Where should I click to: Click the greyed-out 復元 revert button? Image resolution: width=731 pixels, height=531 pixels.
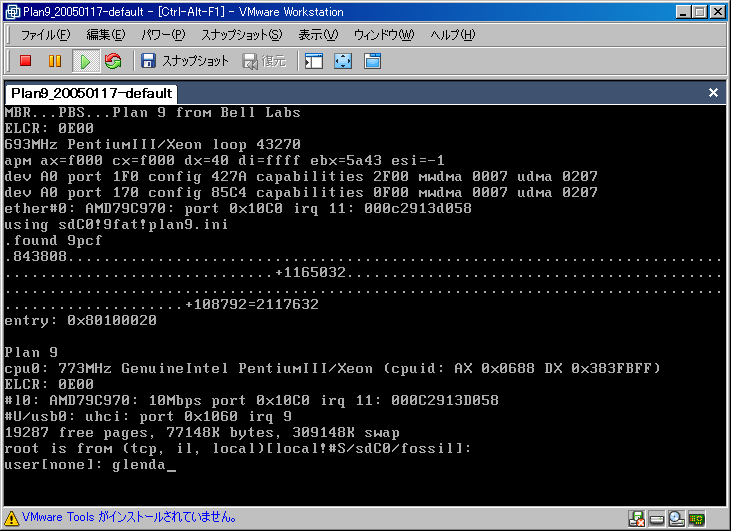coord(264,61)
